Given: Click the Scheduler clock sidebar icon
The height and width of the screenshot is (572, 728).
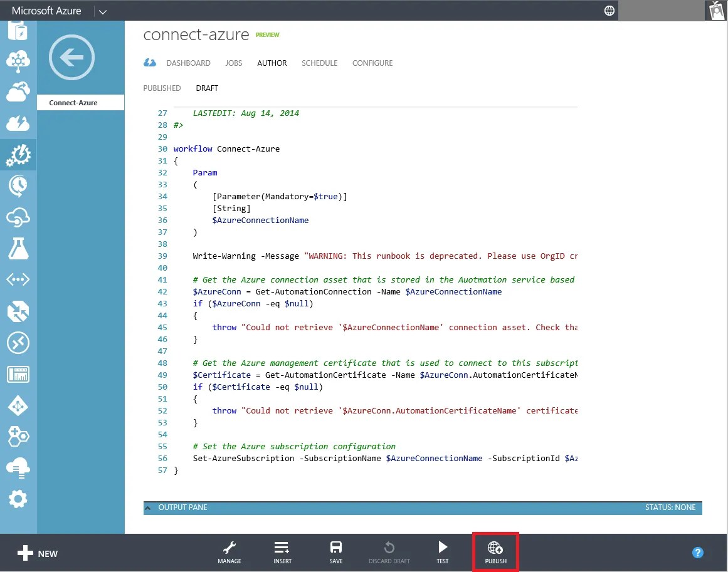Looking at the screenshot, I should 18,186.
